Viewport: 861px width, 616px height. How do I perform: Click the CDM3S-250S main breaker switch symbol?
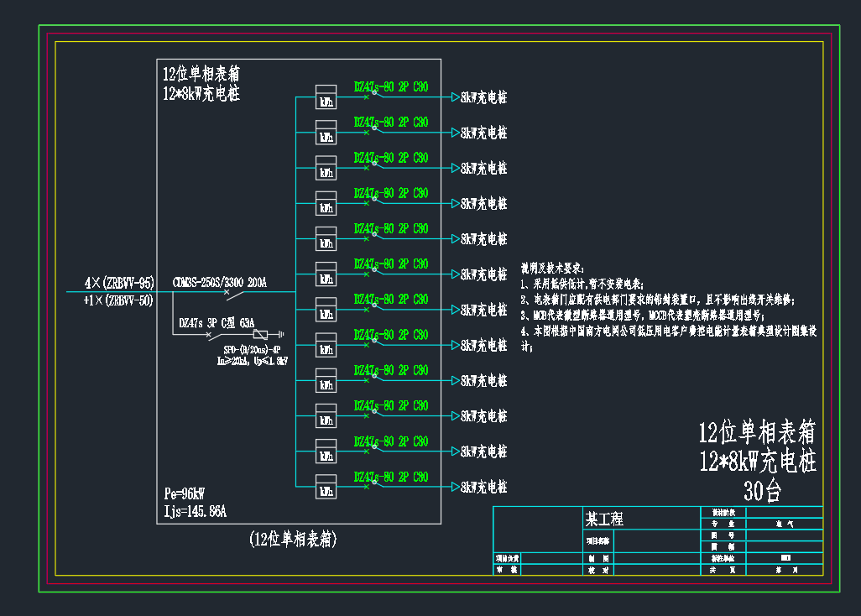[234, 295]
